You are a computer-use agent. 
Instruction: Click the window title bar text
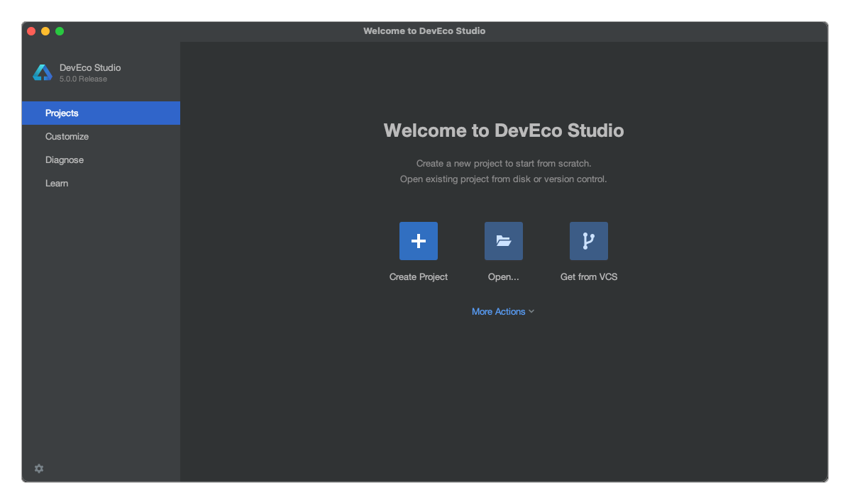(424, 31)
